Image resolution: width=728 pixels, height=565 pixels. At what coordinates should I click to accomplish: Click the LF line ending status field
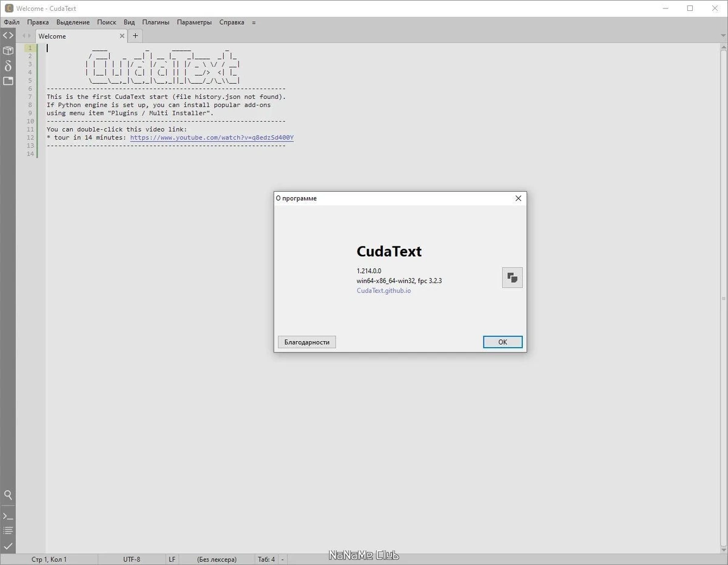[172, 559]
